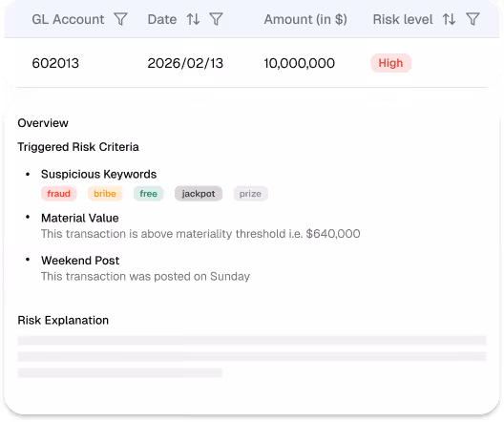The width and height of the screenshot is (504, 422).
Task: Open the GL Account filter icon
Action: coord(121,19)
